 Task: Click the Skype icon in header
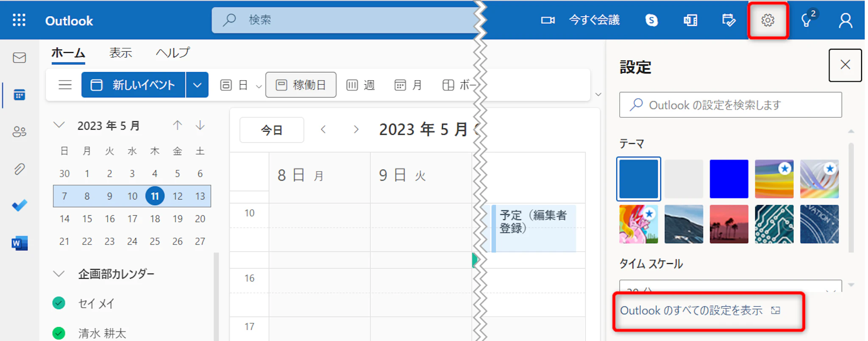651,20
